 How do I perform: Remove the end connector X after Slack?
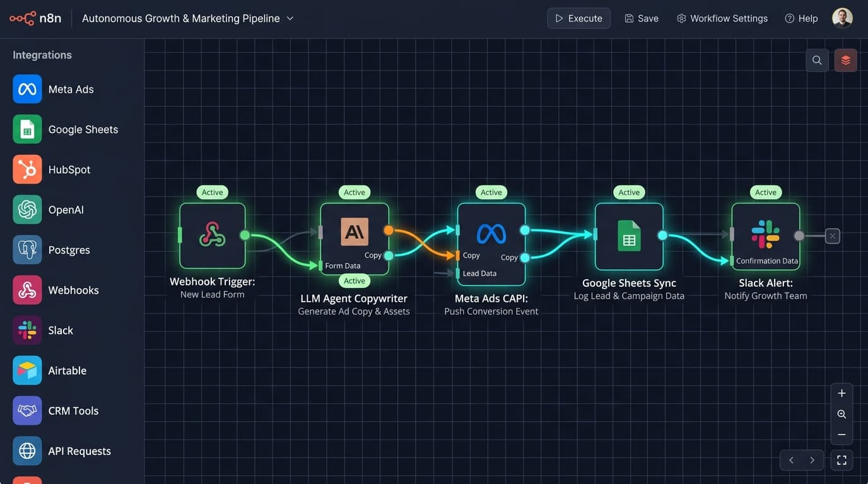(833, 236)
